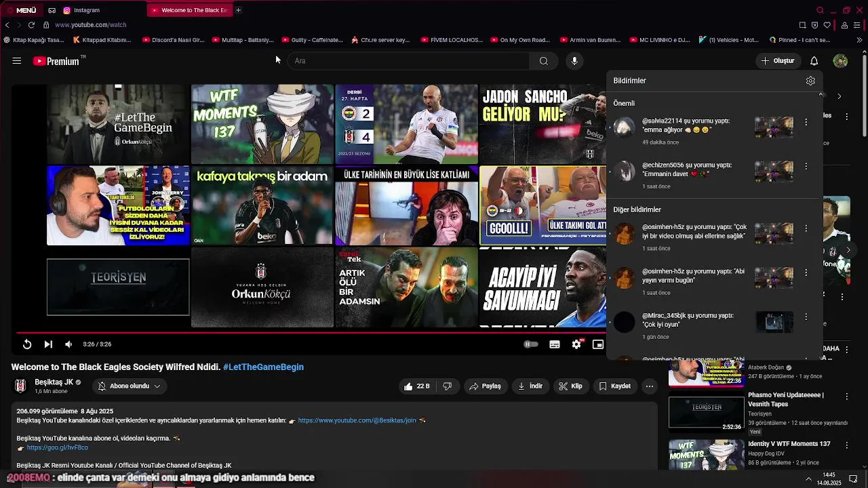Open more actions three-dot menu under video
The width and height of the screenshot is (868, 488).
click(650, 386)
